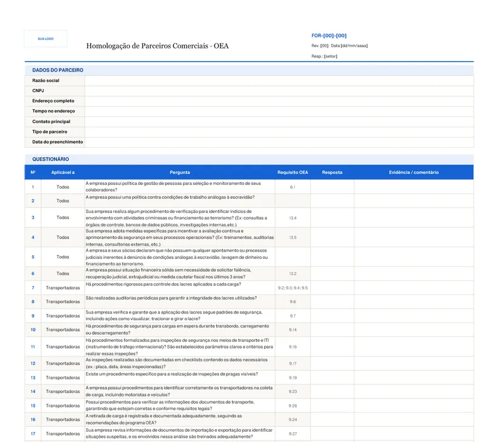This screenshot has height=442, width=504.
Task: Click row number 12 in the questionnaire
Action: (33, 363)
